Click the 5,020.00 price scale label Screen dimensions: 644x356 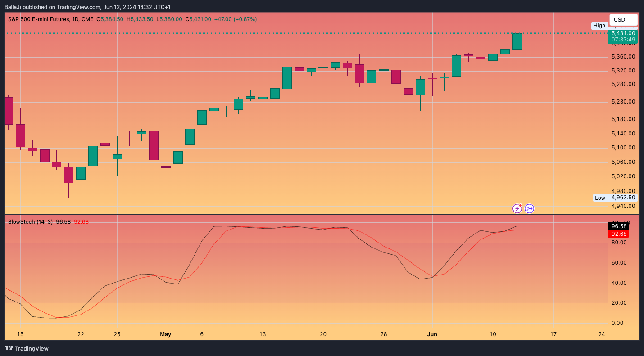pos(623,176)
